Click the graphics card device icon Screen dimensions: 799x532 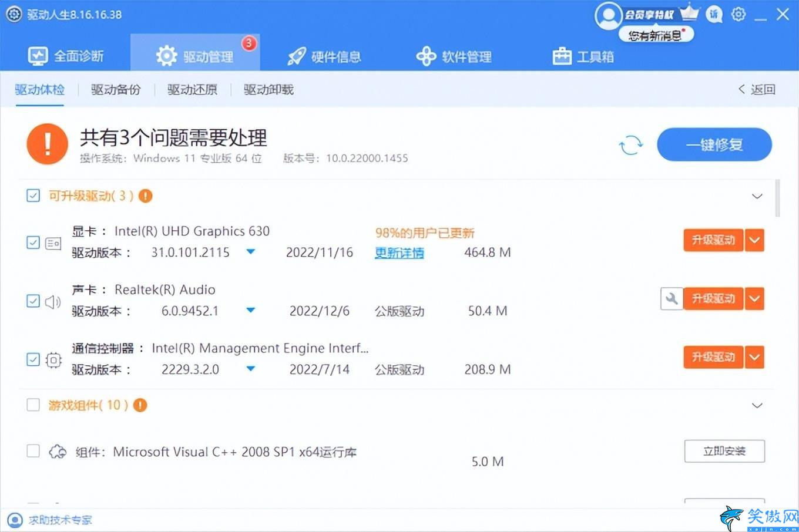[x=53, y=243]
